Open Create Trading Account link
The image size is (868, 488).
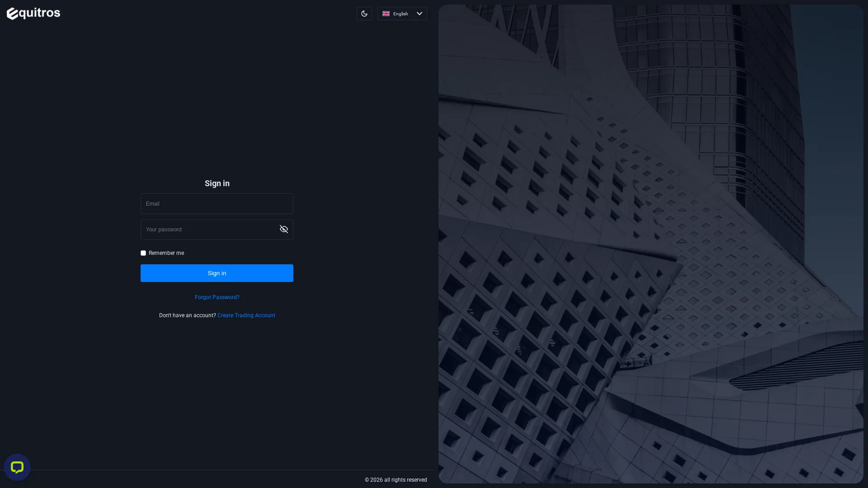point(246,315)
